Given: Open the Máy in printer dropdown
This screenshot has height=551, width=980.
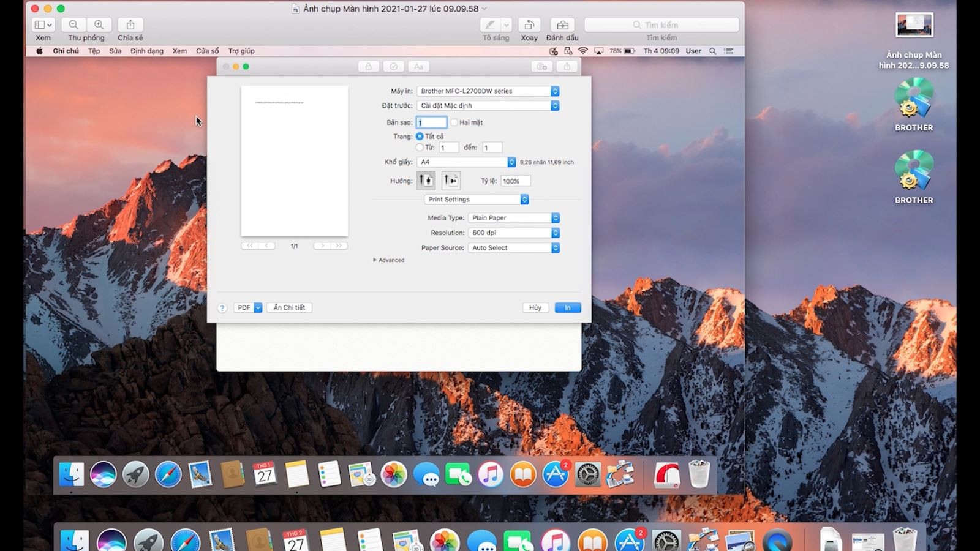Looking at the screenshot, I should (x=488, y=91).
